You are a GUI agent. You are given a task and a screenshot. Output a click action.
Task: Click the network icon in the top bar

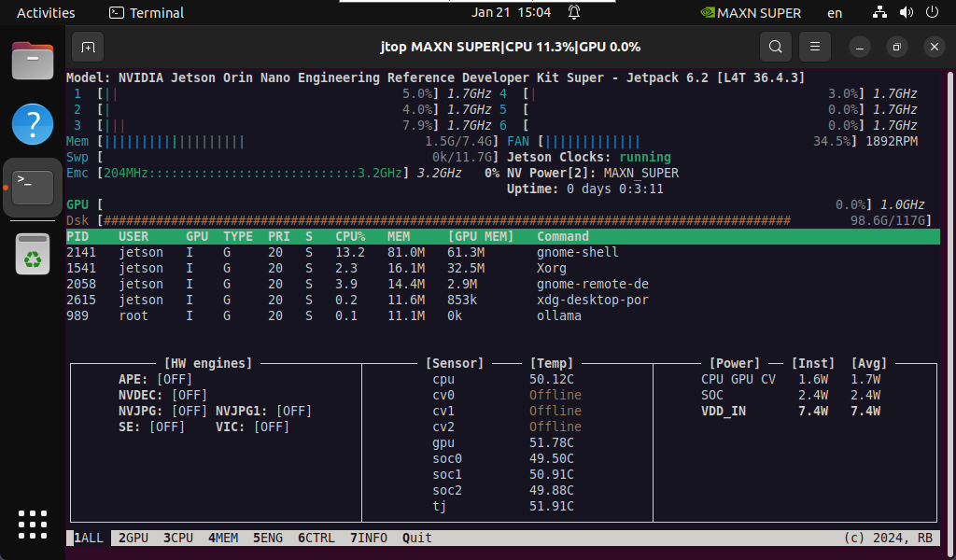(879, 12)
